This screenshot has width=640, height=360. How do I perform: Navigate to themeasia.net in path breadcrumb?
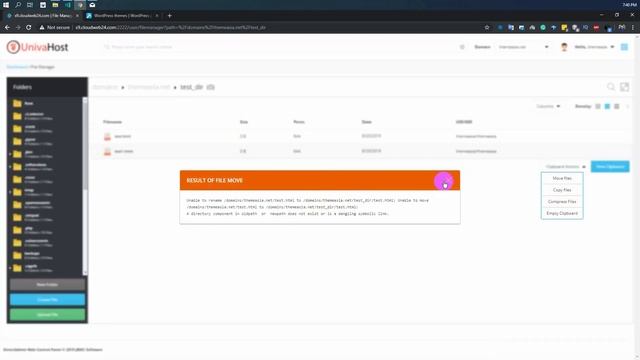click(149, 87)
